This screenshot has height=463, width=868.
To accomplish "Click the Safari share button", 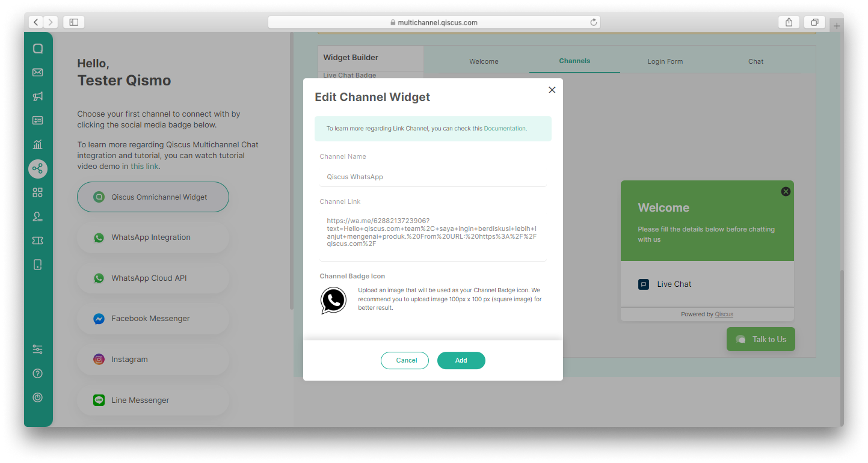I will [789, 22].
